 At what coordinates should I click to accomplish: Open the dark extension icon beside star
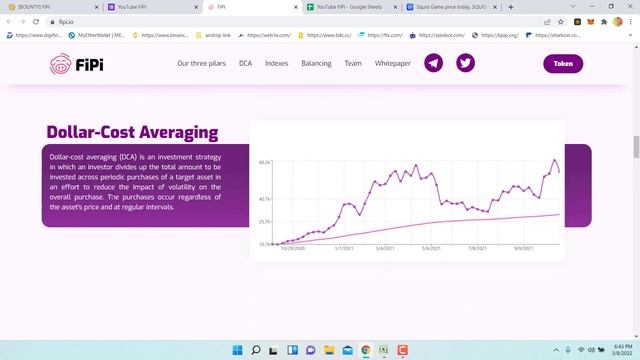(x=577, y=22)
